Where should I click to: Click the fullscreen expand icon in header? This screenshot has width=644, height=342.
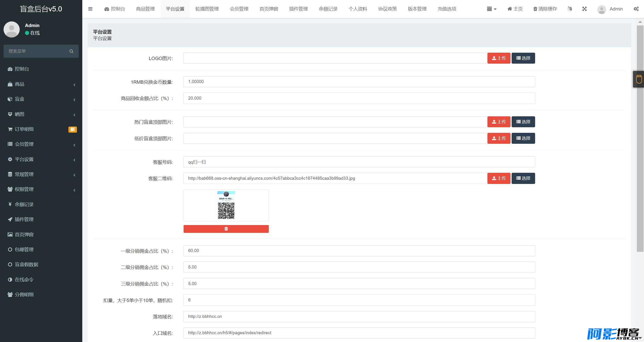click(584, 9)
